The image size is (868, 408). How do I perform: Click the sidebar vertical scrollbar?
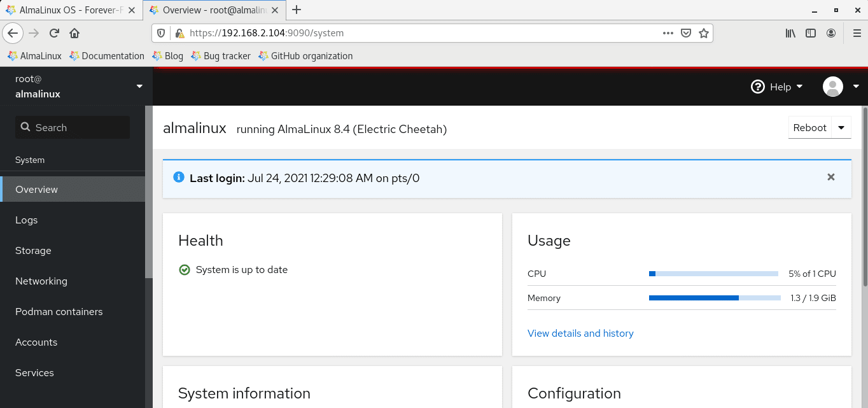point(149,191)
